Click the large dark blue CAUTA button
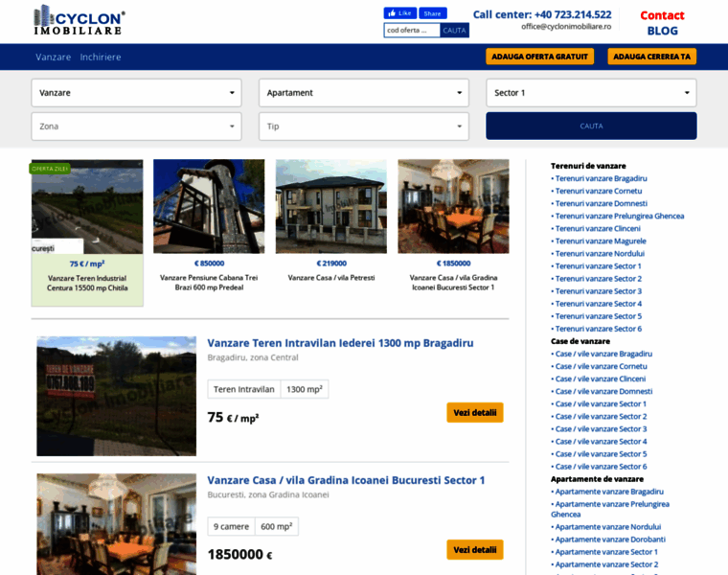This screenshot has height=575, width=728. (x=592, y=126)
